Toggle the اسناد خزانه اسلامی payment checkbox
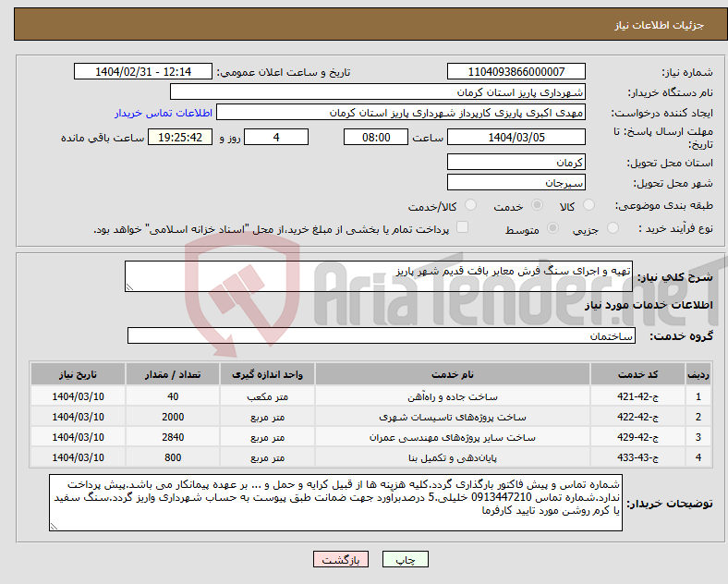Image resolution: width=728 pixels, height=584 pixels. 463,227
